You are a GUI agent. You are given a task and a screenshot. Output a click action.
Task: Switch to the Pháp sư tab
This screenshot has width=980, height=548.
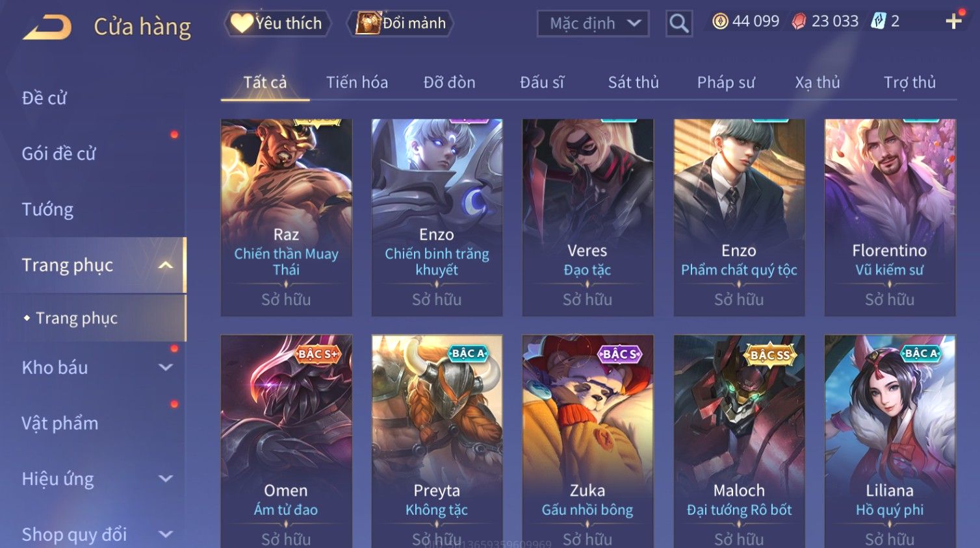(x=726, y=82)
